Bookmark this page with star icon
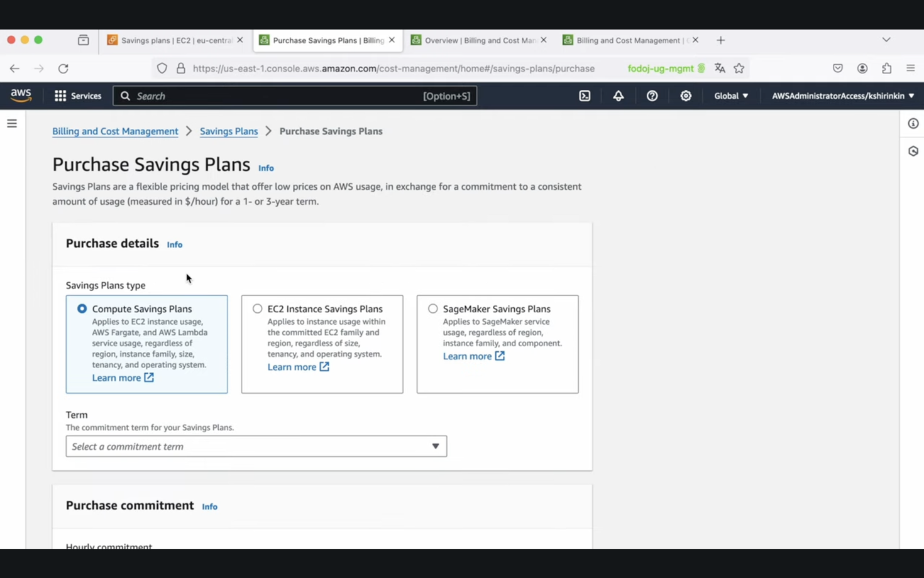The height and width of the screenshot is (578, 924). (739, 68)
